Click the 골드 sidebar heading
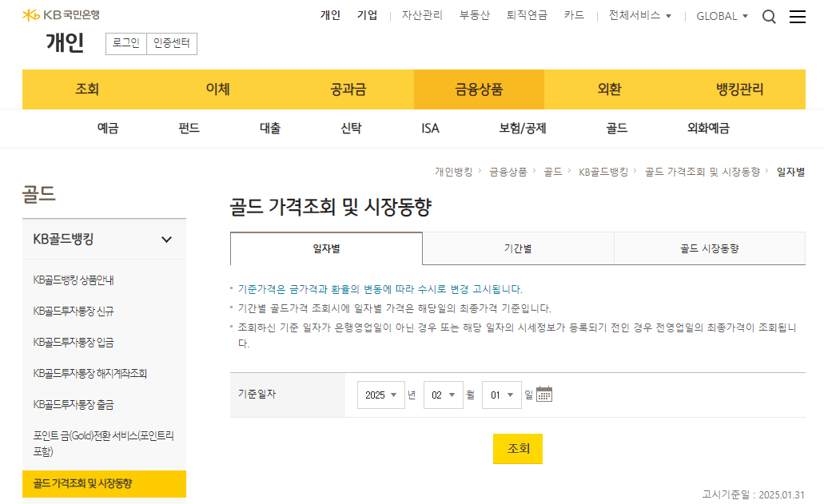The height and width of the screenshot is (504, 824). 39,194
